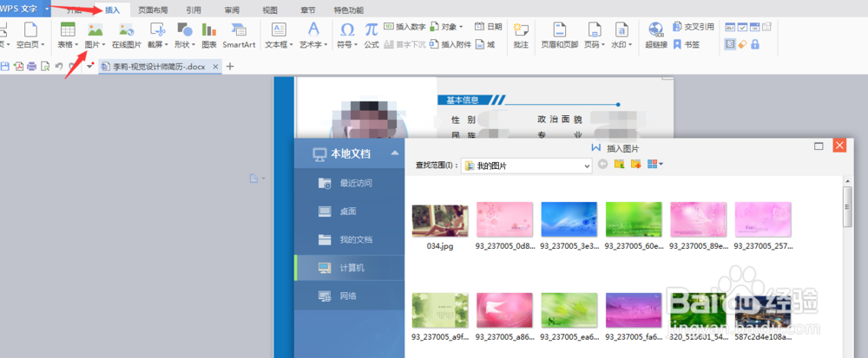Click the print icon in quick toolbar
868x358 pixels.
pos(31,66)
